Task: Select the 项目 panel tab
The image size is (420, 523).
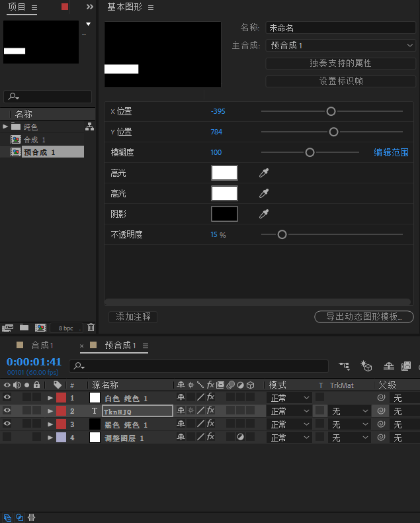Action: click(x=17, y=7)
